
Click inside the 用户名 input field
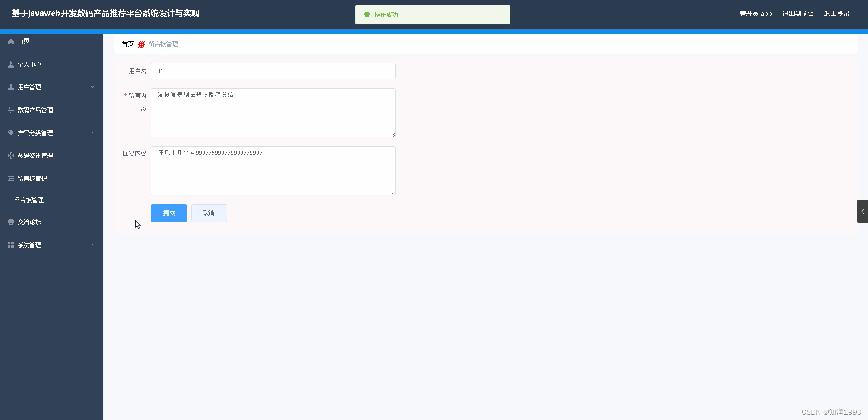click(x=272, y=71)
